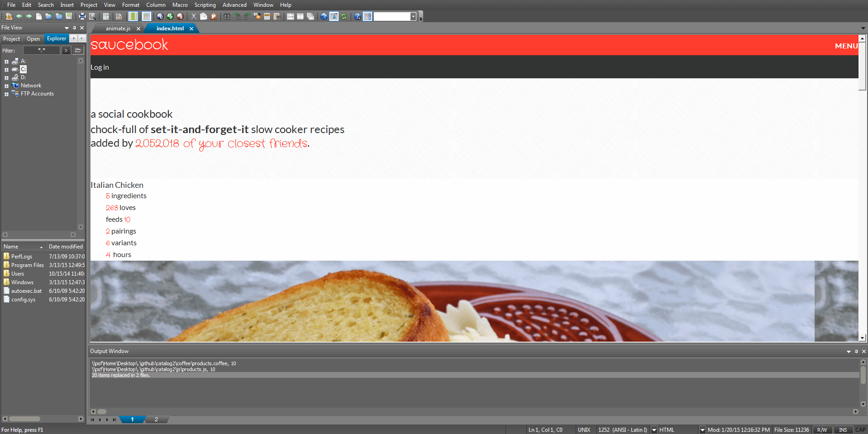Apply the filter with the arrow button

tap(66, 50)
